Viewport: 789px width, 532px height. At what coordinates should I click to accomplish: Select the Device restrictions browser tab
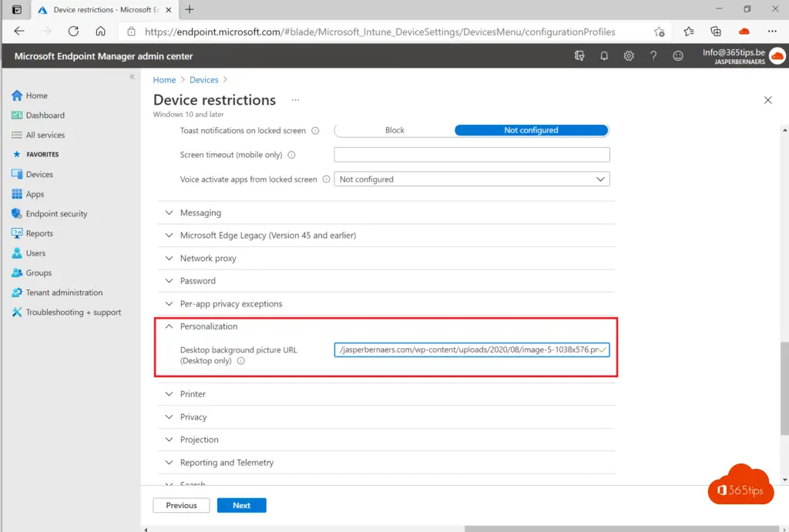click(x=105, y=9)
